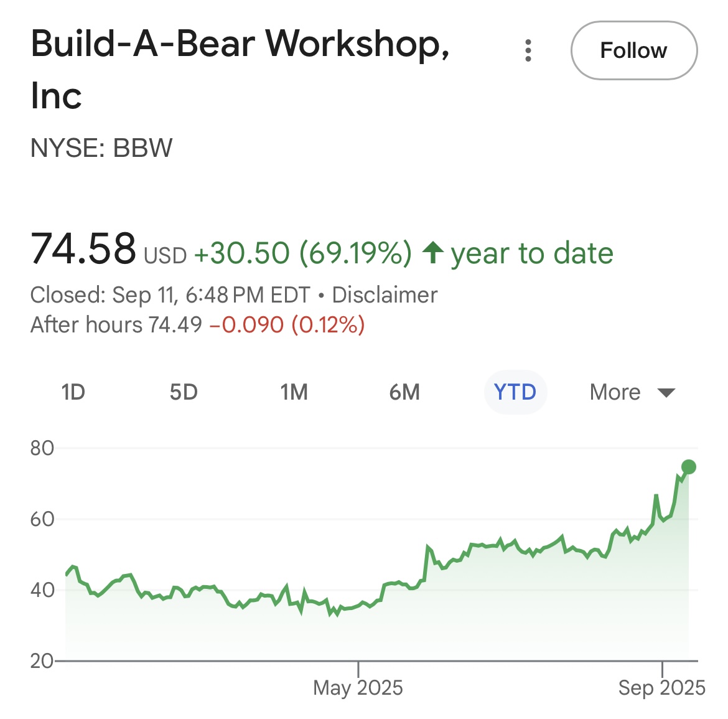Click the +30.50 (69.19%) change text
This screenshot has height=719, width=728.
[x=303, y=253]
